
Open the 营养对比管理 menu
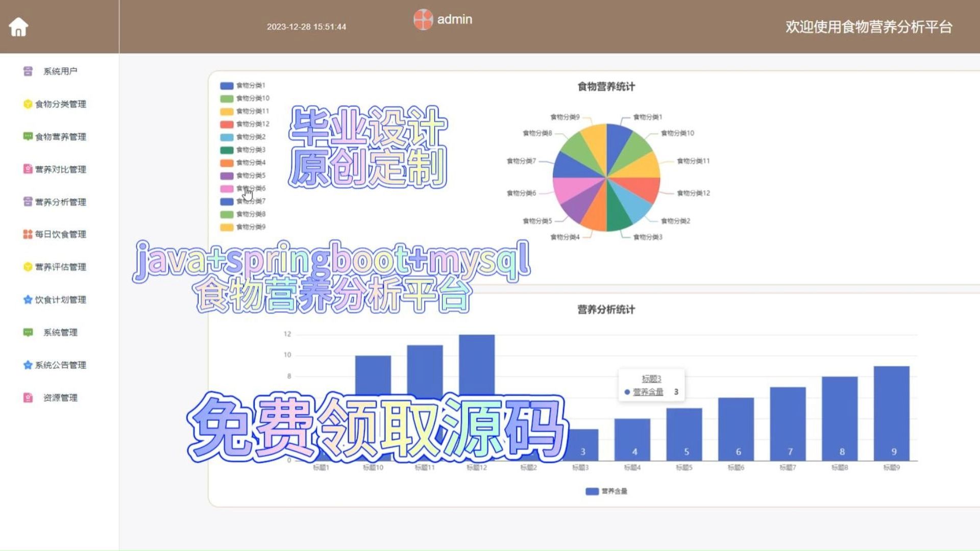click(60, 169)
